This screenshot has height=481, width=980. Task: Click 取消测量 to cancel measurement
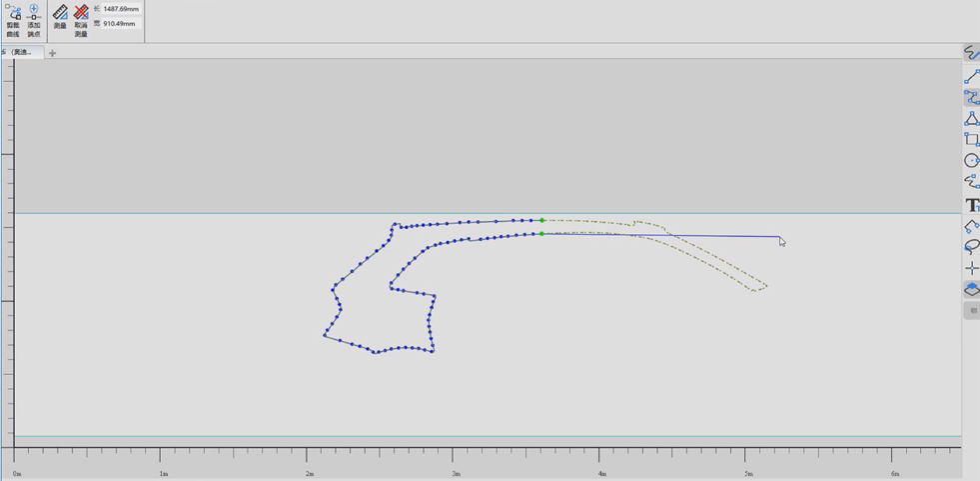coord(81,20)
